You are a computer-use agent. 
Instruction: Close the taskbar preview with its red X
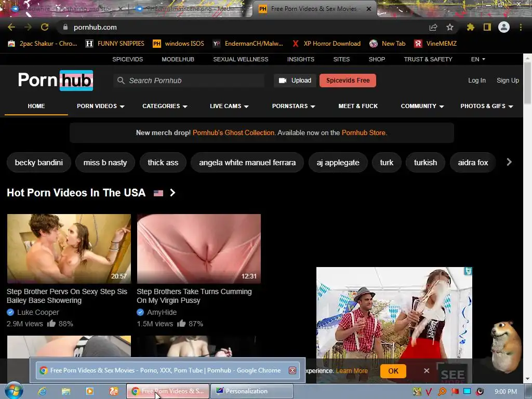(292, 370)
